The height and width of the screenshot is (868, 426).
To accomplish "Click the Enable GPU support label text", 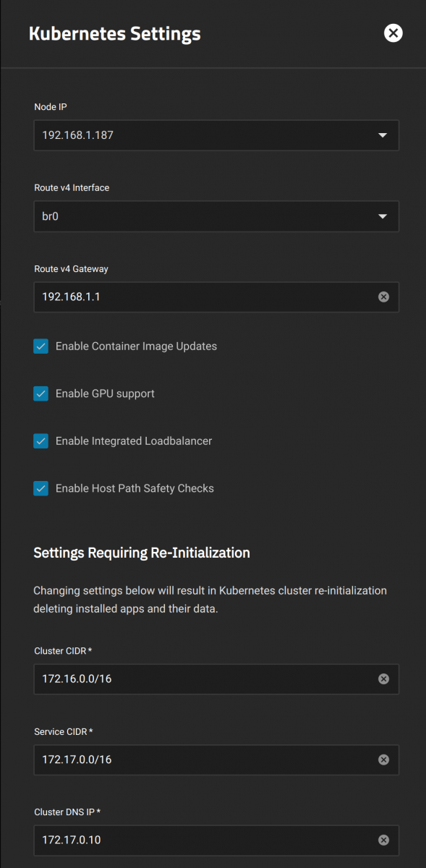I will (105, 393).
